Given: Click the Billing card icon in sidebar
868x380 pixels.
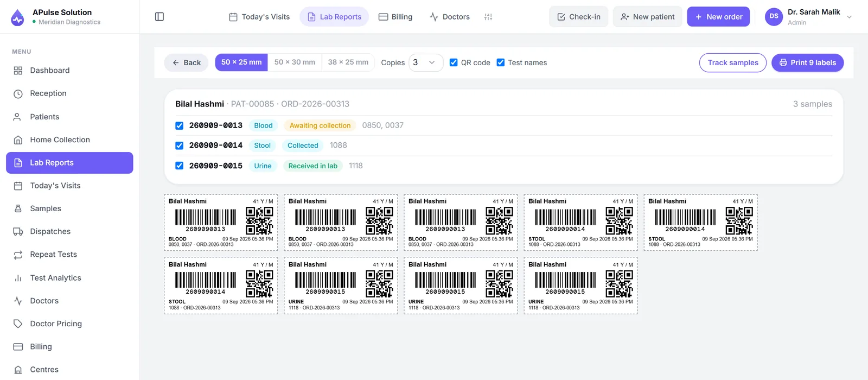Looking at the screenshot, I should pos(18,347).
